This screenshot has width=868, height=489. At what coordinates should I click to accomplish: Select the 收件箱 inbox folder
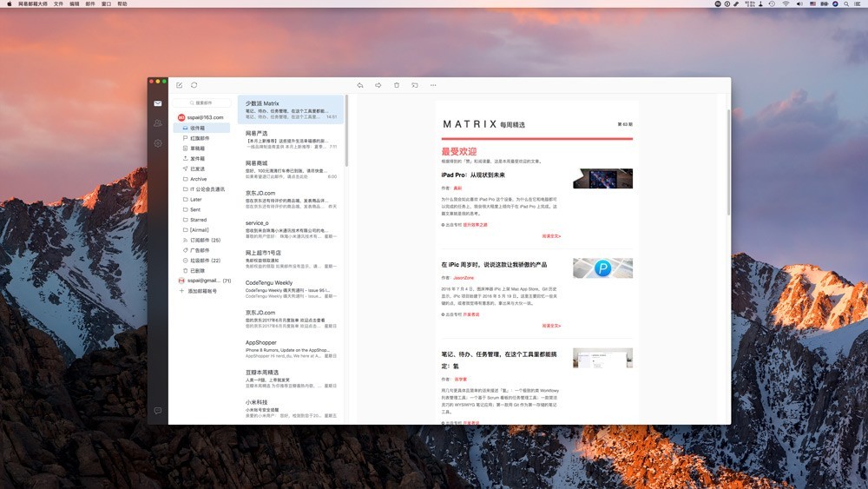tap(201, 128)
